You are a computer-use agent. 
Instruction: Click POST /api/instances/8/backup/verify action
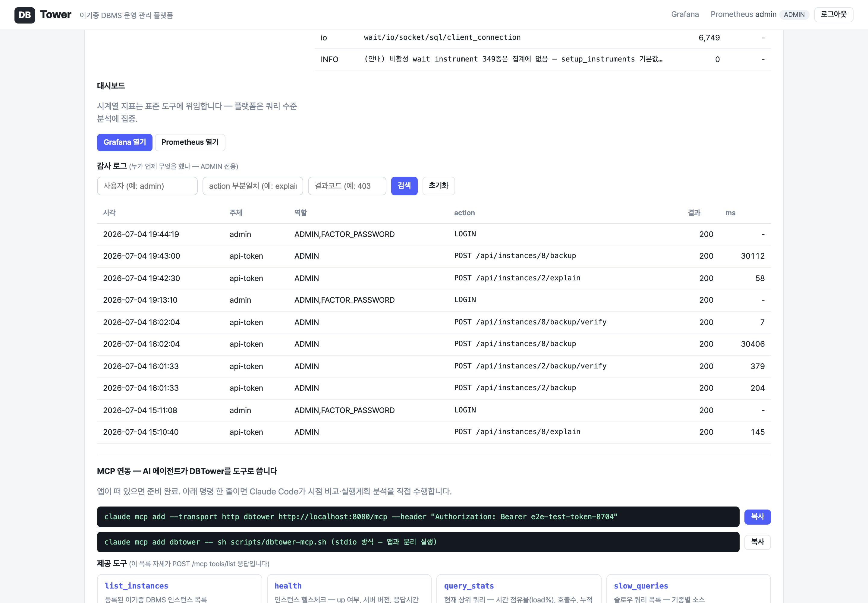pyautogui.click(x=530, y=322)
